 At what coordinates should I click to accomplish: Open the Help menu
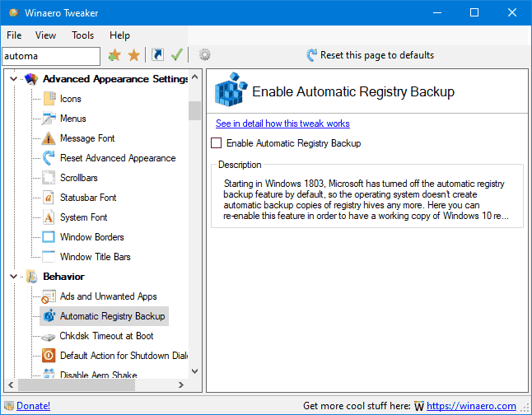(x=119, y=35)
